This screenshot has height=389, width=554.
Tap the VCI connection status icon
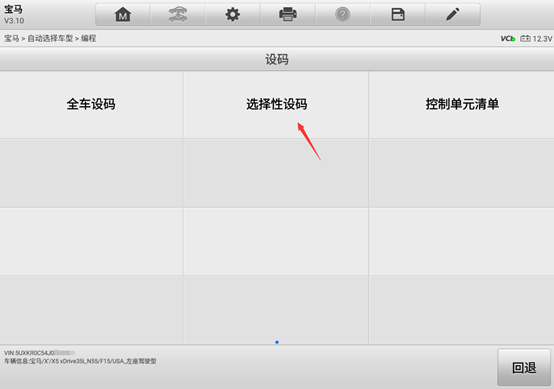(x=508, y=39)
